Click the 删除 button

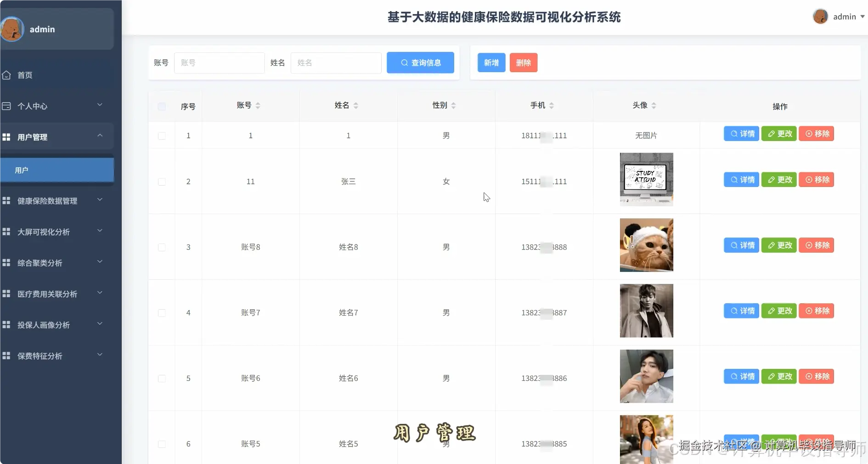524,63
